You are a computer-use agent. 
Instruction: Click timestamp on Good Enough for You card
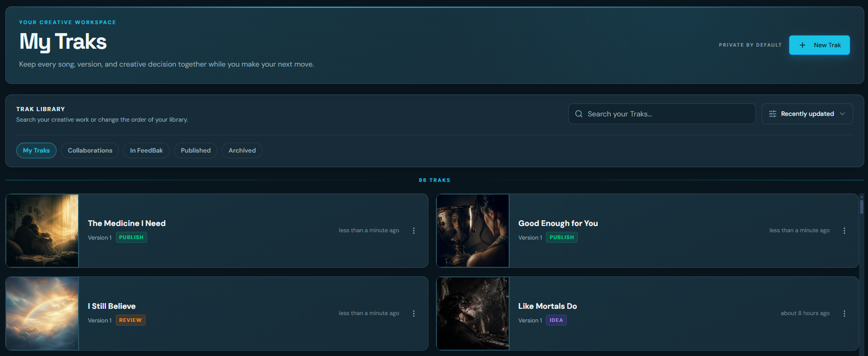pyautogui.click(x=799, y=231)
